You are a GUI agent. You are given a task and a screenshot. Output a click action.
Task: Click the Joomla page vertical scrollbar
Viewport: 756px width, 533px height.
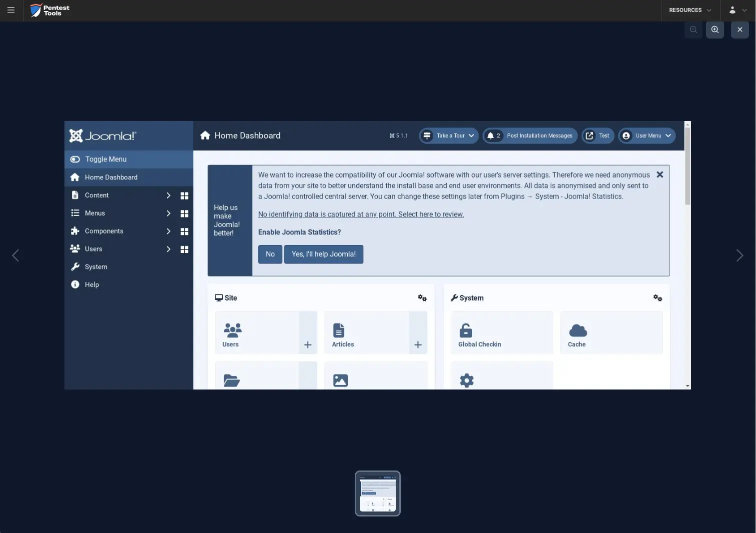point(688,166)
